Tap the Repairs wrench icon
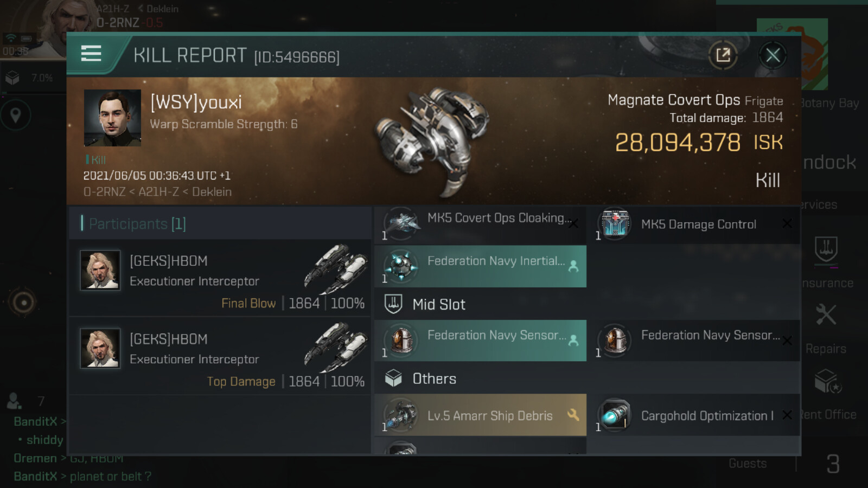Viewport: 868px width, 488px height. (826, 315)
